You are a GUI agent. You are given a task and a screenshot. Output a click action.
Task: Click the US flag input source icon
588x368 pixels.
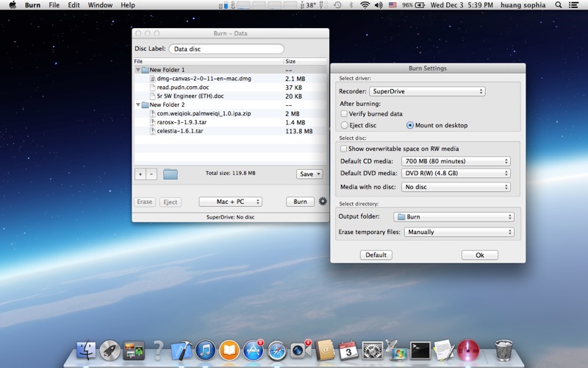[392, 5]
